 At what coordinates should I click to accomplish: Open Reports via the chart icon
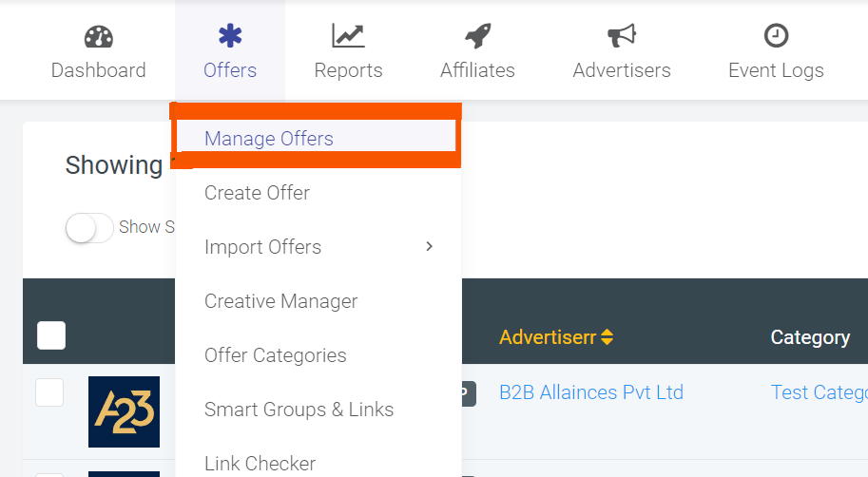click(348, 37)
